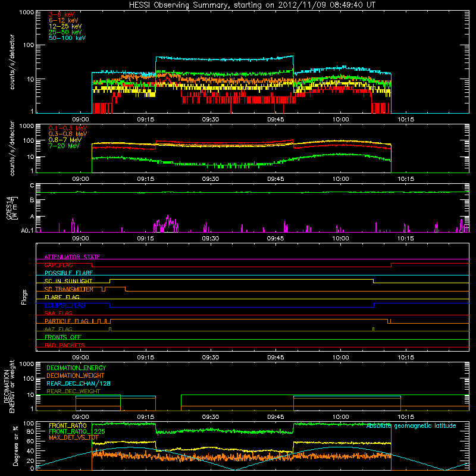The image size is (476, 476).
Task: Select the 50-100 keV legend label
Action: click(67, 38)
